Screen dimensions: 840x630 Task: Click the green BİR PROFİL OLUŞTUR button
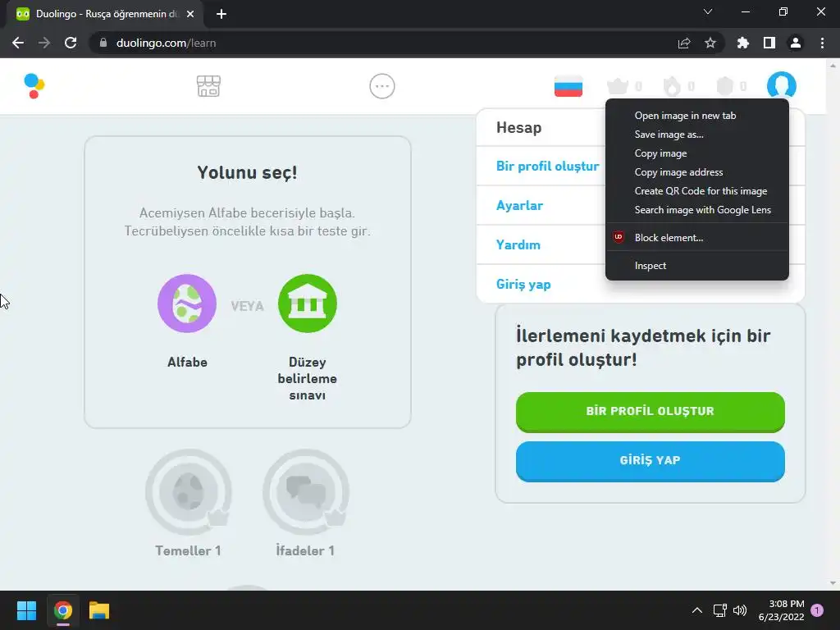click(650, 412)
